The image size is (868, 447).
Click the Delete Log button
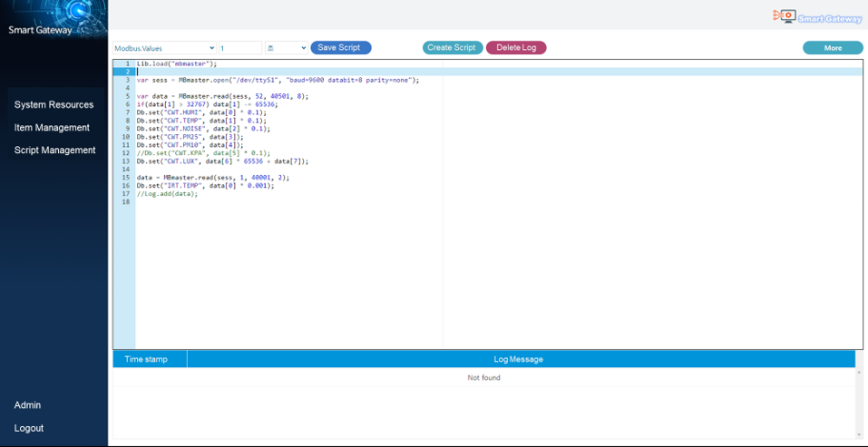(516, 47)
